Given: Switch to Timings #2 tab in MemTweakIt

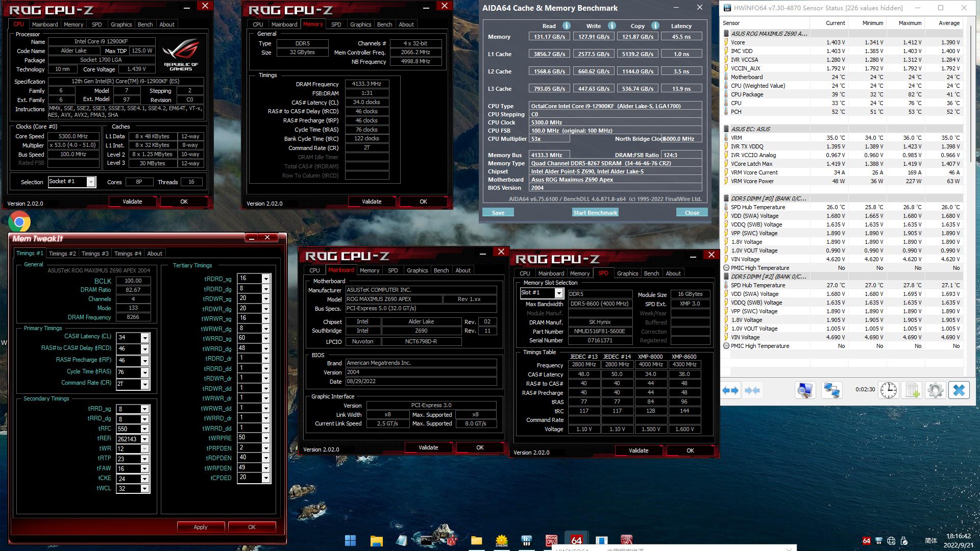Looking at the screenshot, I should (62, 254).
